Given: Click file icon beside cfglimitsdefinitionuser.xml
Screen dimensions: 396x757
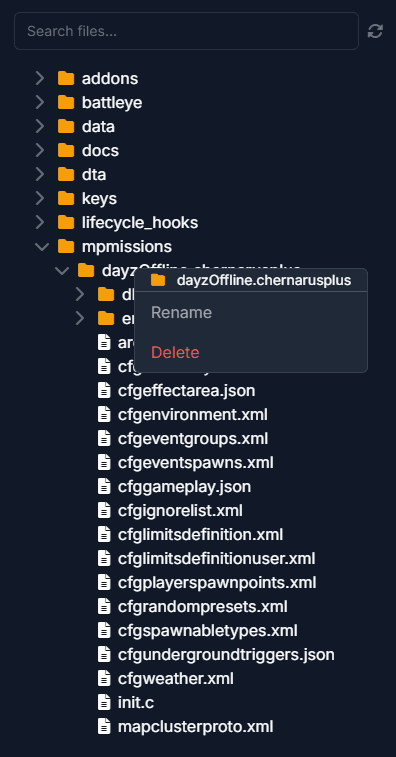Looking at the screenshot, I should (x=104, y=559).
